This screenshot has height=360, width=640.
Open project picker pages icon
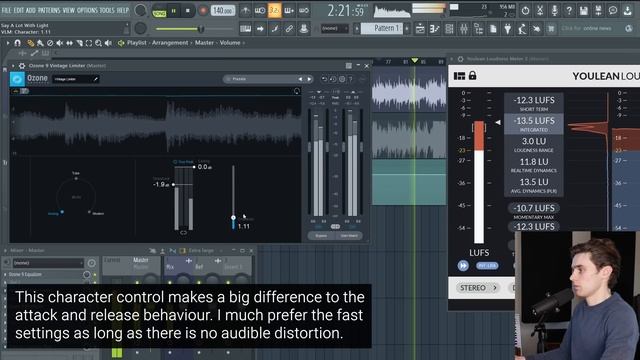(493, 29)
